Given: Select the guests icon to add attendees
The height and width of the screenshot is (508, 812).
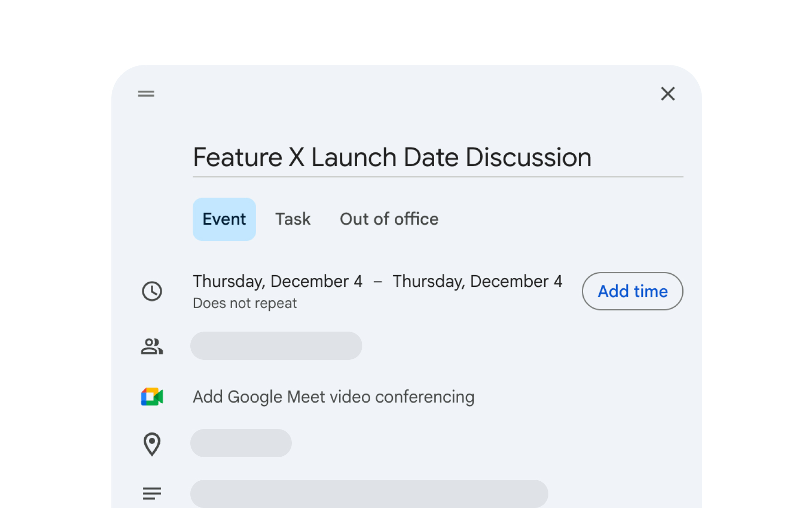Looking at the screenshot, I should click(152, 346).
